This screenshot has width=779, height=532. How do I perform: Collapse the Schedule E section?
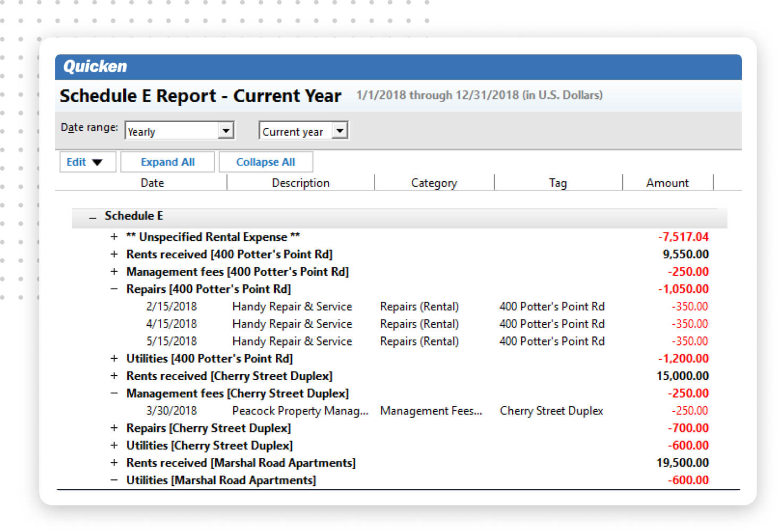coord(93,217)
